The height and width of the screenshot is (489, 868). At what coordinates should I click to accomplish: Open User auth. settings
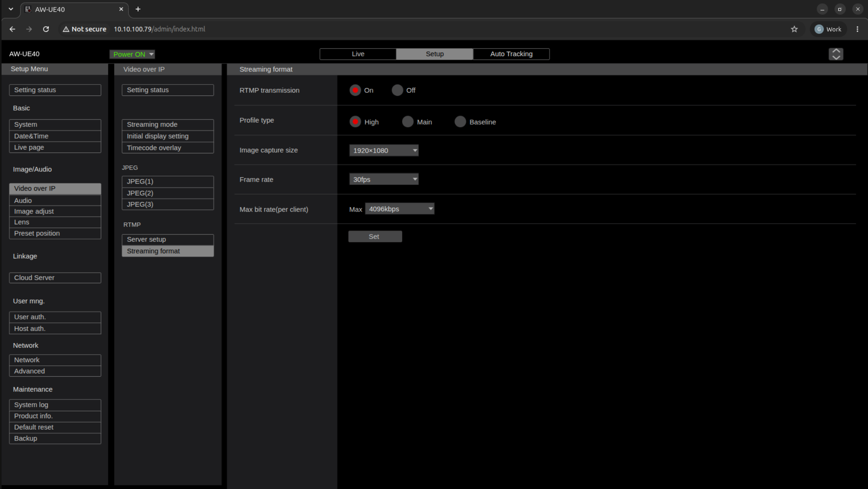click(55, 317)
